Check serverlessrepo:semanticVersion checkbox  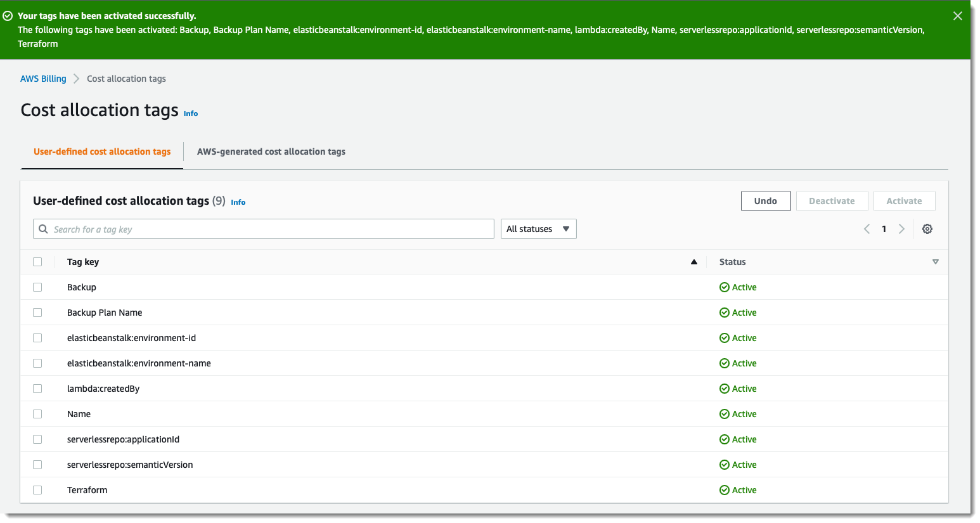pos(37,465)
